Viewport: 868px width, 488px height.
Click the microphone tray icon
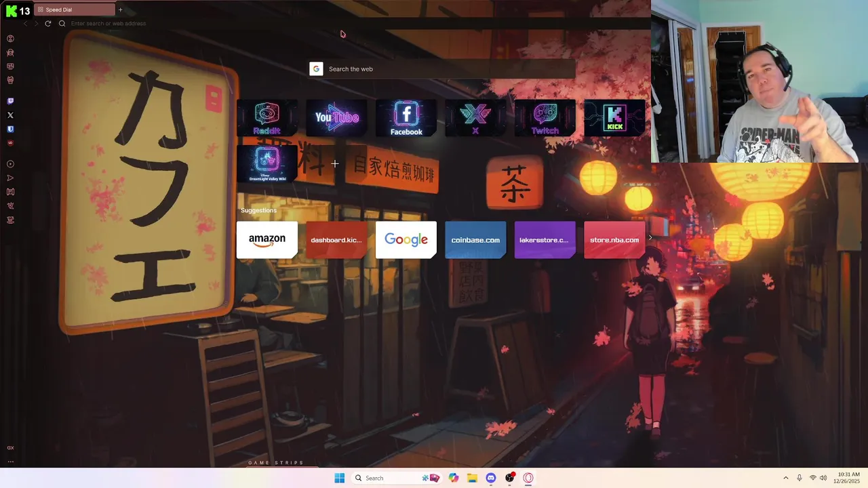click(800, 478)
